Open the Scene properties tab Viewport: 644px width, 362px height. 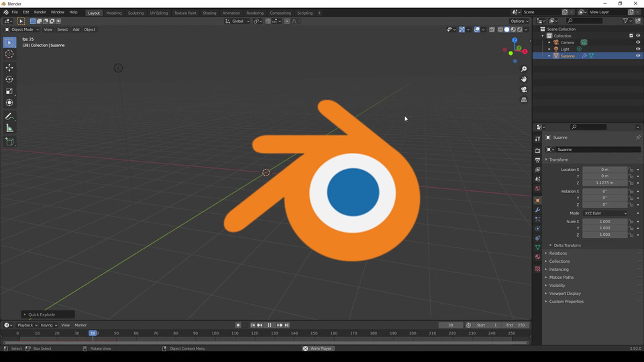pyautogui.click(x=537, y=179)
